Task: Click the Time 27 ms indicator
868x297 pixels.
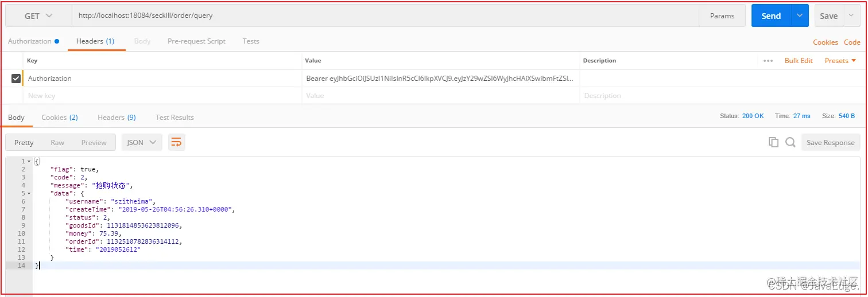Action: [792, 116]
